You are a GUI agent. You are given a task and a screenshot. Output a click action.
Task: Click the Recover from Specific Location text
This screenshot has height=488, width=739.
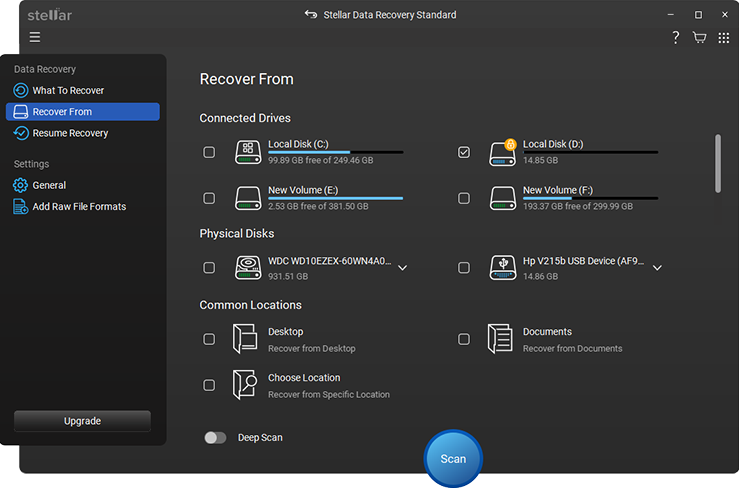(x=329, y=394)
